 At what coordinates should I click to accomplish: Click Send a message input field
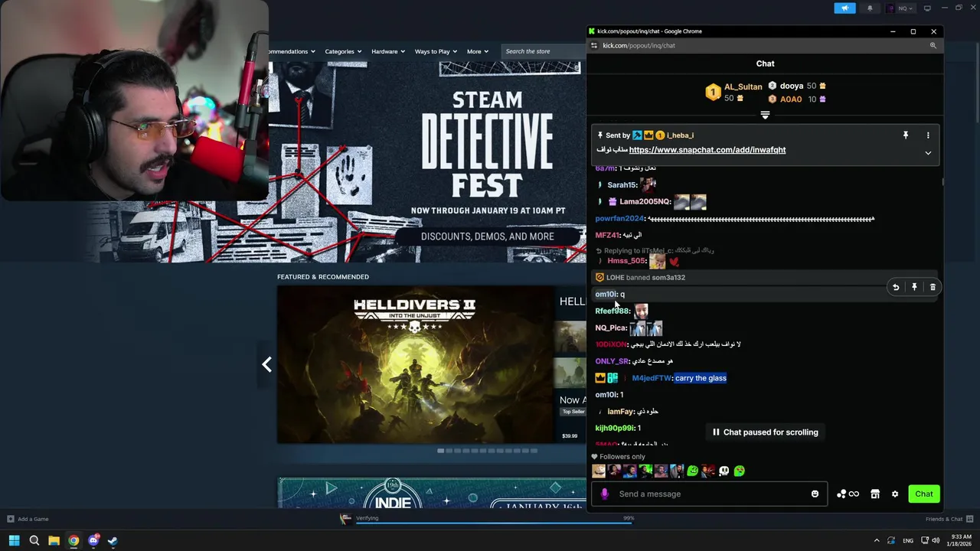coord(710,494)
